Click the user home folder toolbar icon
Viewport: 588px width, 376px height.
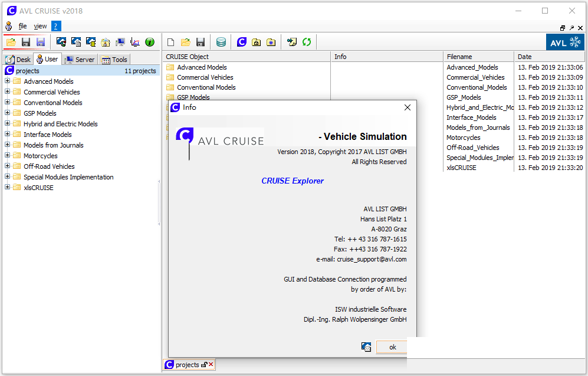pyautogui.click(x=106, y=42)
